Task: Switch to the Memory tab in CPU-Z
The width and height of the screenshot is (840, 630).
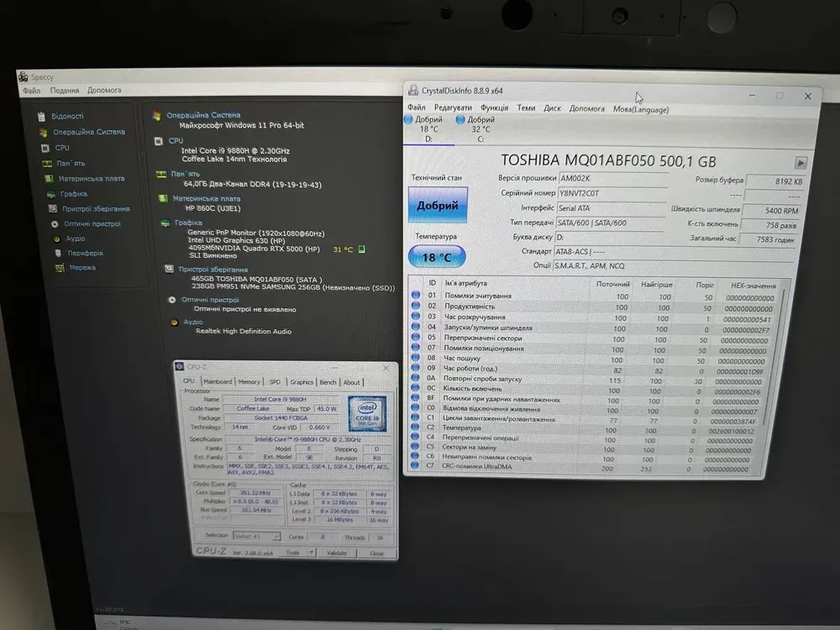Action: point(249,382)
